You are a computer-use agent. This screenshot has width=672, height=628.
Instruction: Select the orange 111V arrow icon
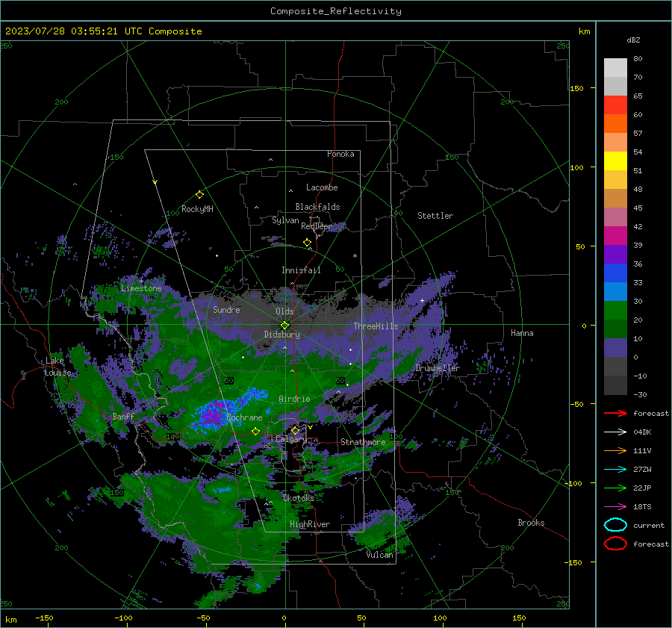click(x=615, y=450)
